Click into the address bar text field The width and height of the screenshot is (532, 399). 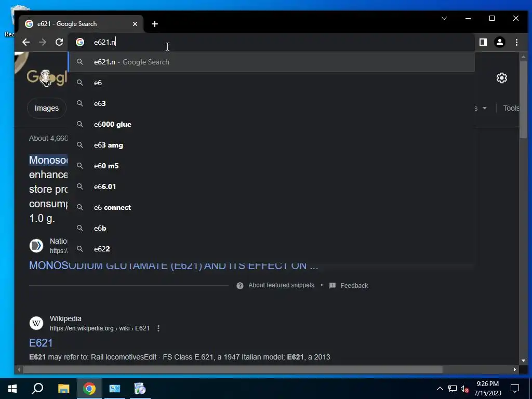(271, 42)
